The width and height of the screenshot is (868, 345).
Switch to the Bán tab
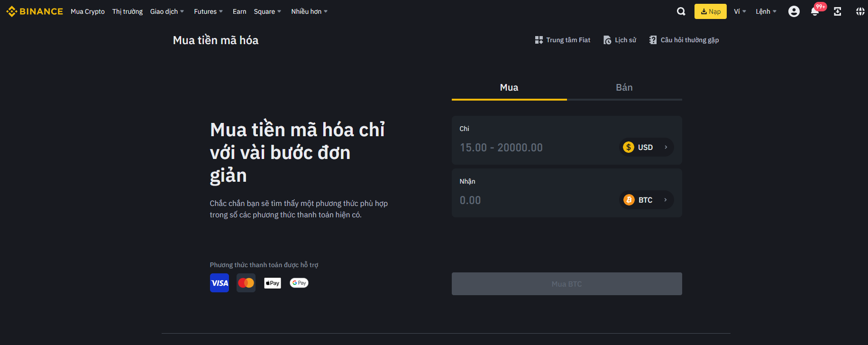624,87
